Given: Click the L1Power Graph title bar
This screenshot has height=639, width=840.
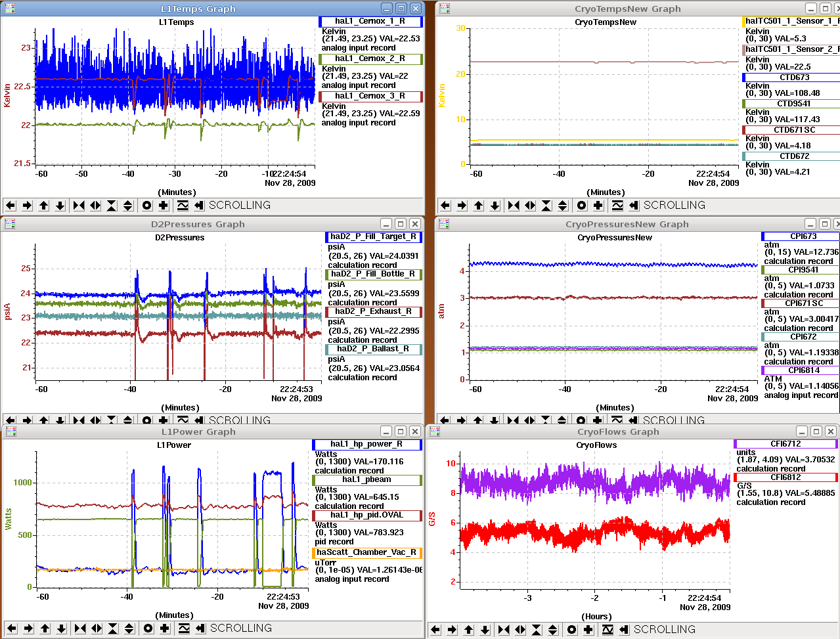Looking at the screenshot, I should (x=198, y=431).
